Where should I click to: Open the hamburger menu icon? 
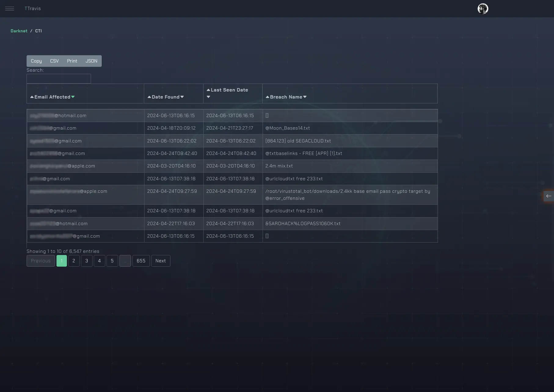point(9,9)
